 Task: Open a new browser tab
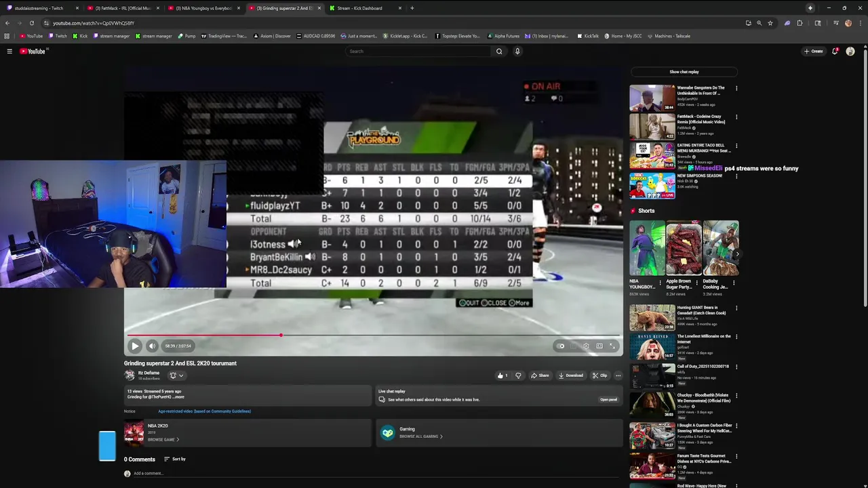tap(412, 8)
